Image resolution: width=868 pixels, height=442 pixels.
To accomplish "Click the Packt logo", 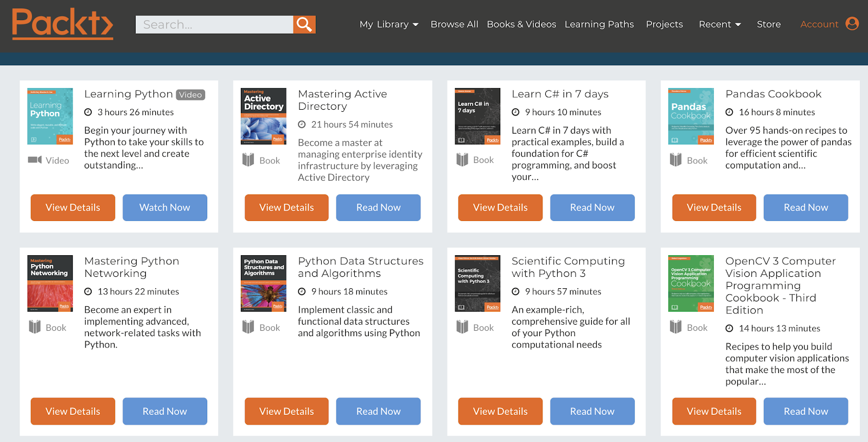I will (62, 24).
